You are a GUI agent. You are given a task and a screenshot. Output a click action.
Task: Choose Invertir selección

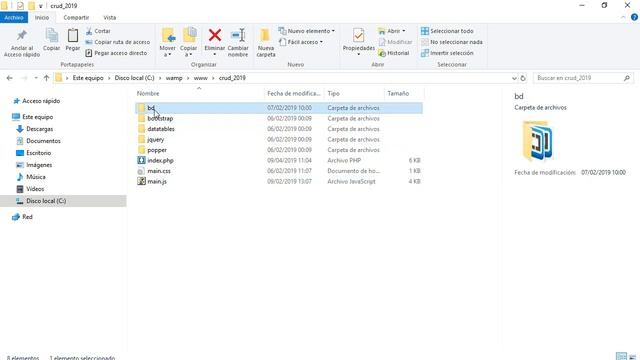pos(447,53)
